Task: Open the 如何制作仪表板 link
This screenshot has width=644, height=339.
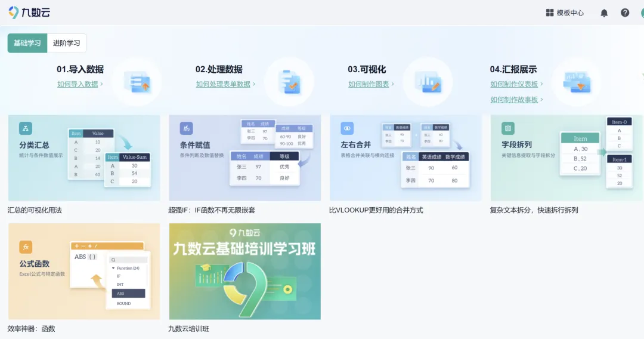Action: coord(514,84)
